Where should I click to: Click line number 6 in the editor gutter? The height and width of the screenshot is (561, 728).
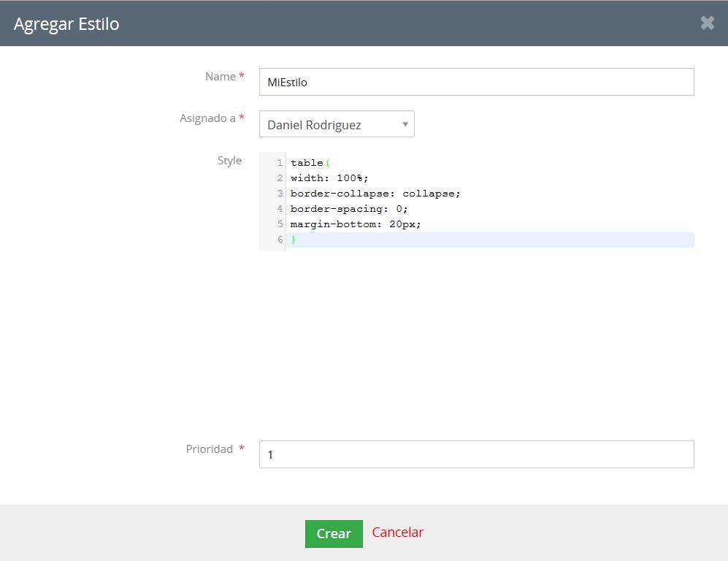(280, 240)
